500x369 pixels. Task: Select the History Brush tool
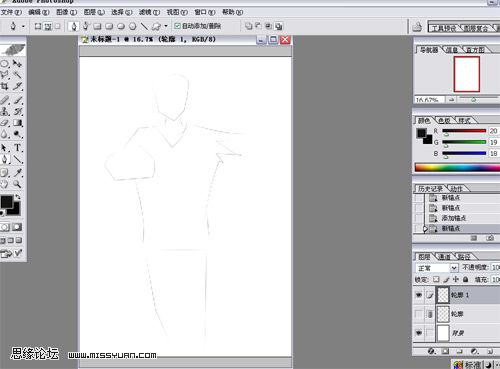coord(17,111)
